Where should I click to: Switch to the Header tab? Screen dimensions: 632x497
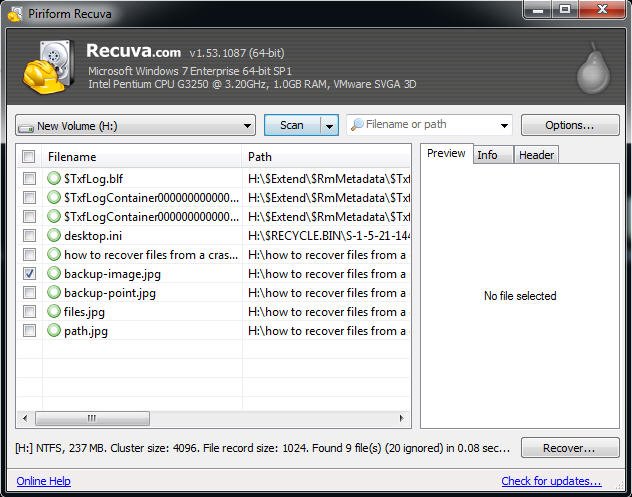point(536,155)
